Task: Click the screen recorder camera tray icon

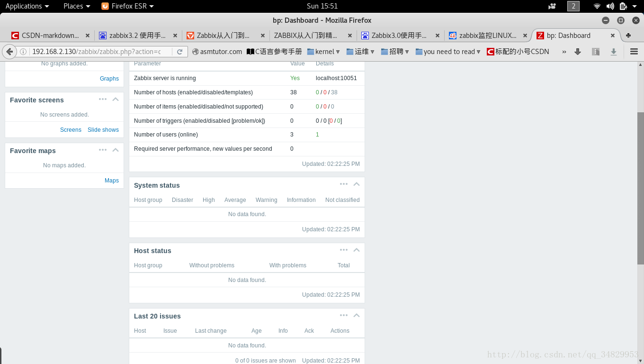Action: pos(552,6)
